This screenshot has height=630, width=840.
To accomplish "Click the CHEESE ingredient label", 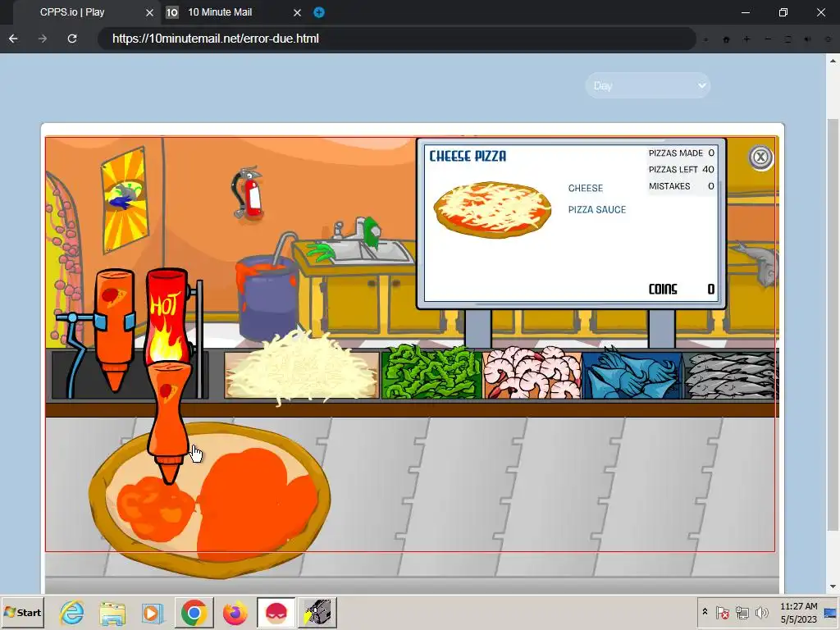I will click(586, 188).
